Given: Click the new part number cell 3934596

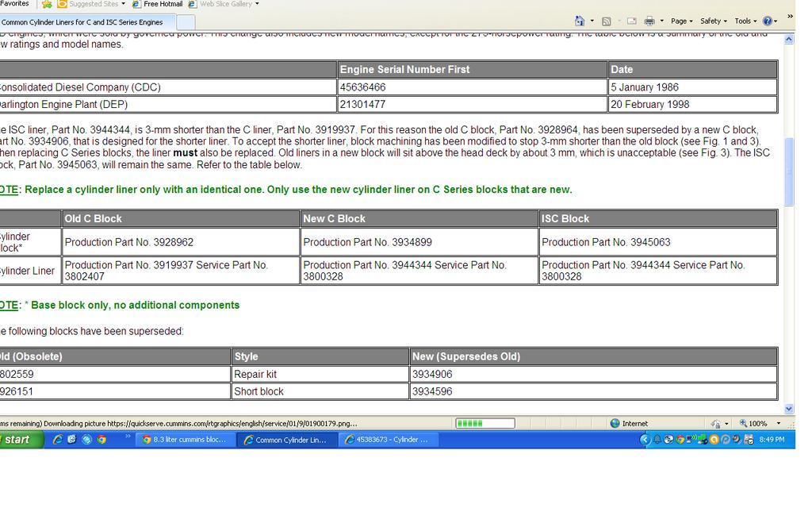Looking at the screenshot, I should [x=593, y=391].
